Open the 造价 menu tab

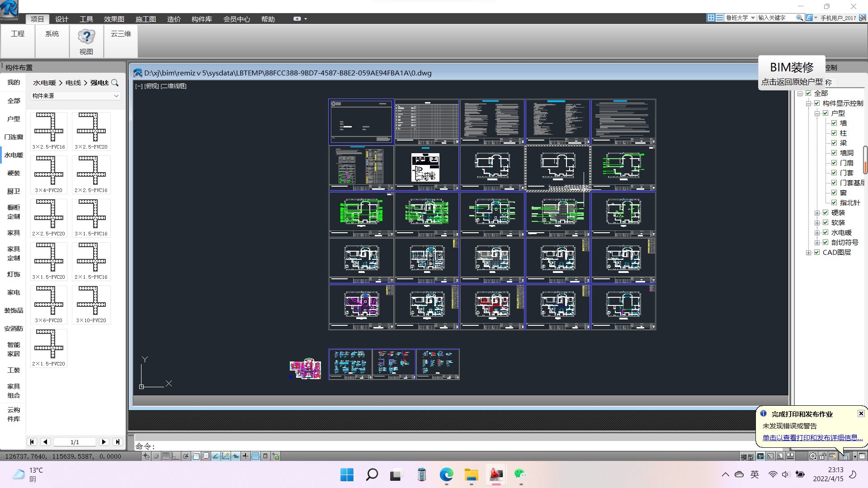174,19
